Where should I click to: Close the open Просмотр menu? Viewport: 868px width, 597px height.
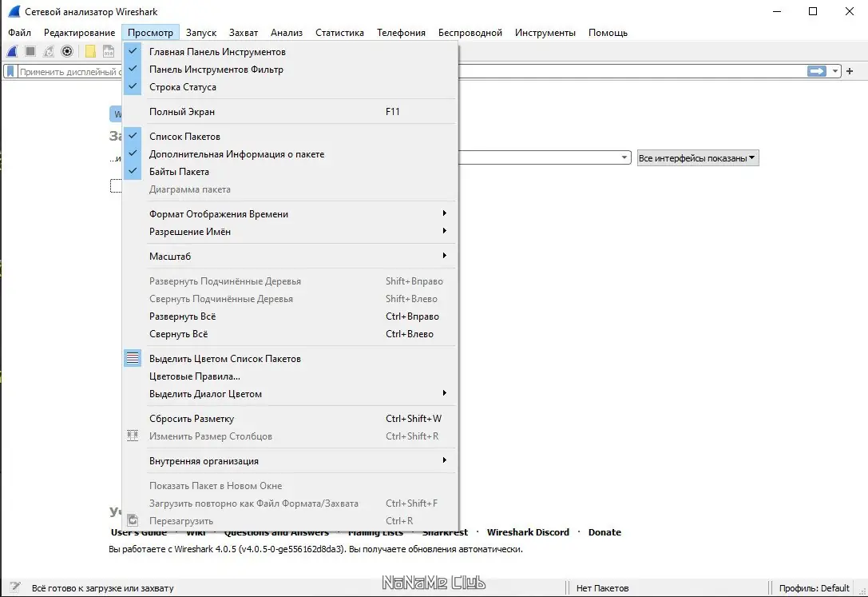tap(151, 33)
